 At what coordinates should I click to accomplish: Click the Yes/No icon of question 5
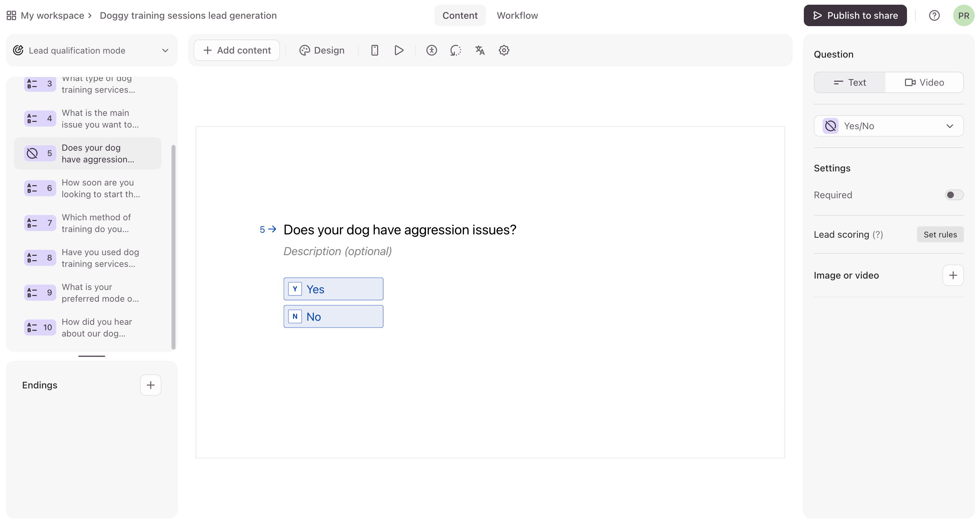click(32, 153)
